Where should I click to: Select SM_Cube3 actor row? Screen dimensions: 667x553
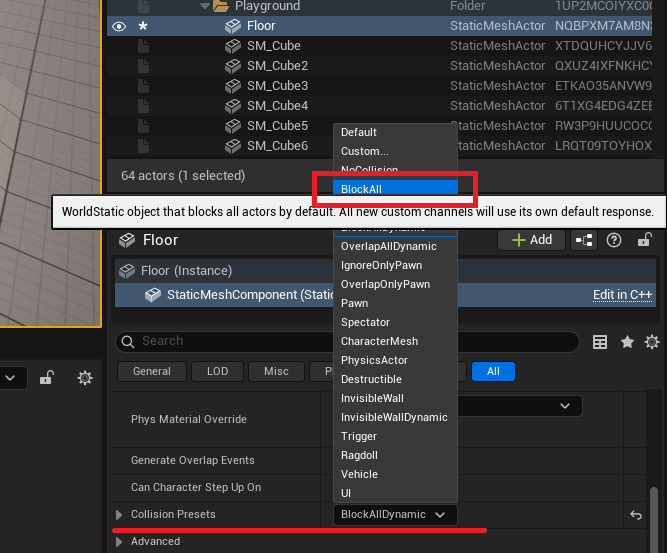[x=379, y=86]
